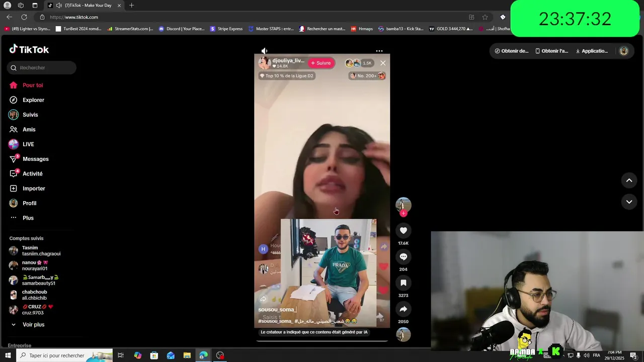644x362 pixels.
Task: Open the sousou_soma_ creator name
Action: point(277,310)
